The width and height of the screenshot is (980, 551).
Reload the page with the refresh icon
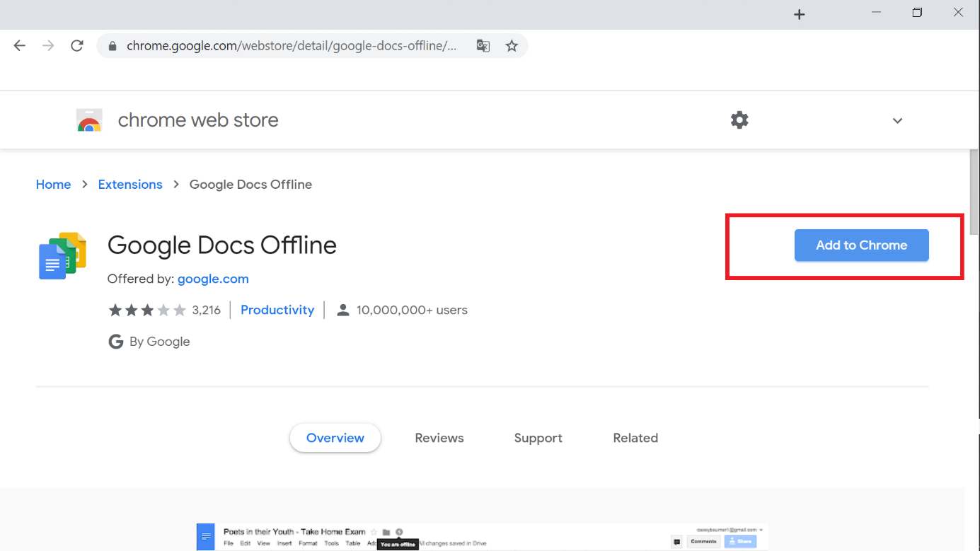[77, 45]
